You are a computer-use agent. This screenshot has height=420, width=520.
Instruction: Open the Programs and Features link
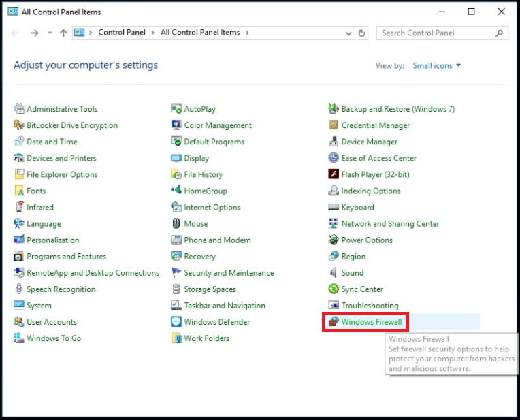coord(66,257)
